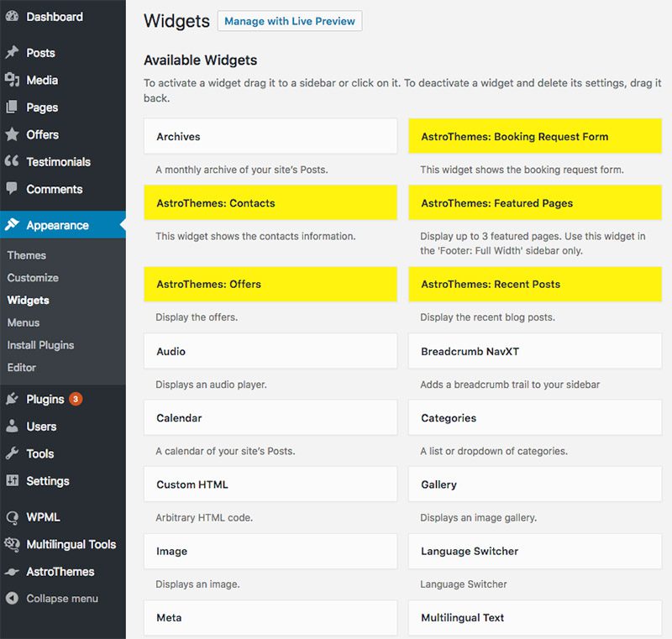
Task: Click the WPML icon in sidebar
Action: (12, 517)
